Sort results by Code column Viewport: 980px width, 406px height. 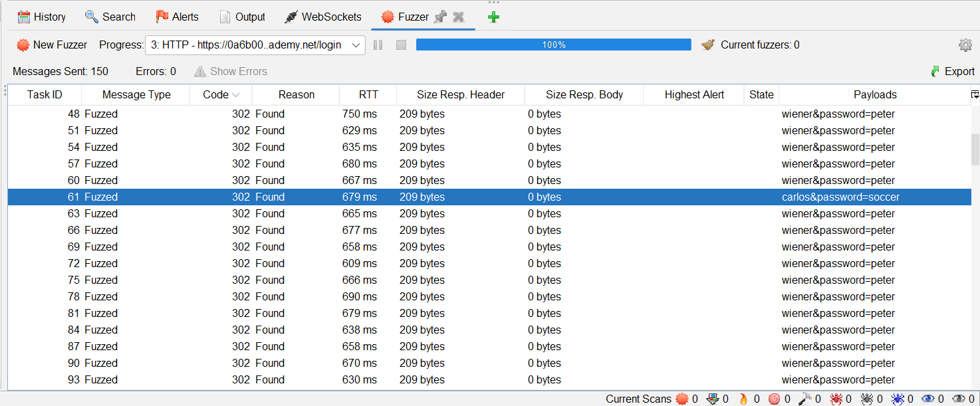coord(221,95)
